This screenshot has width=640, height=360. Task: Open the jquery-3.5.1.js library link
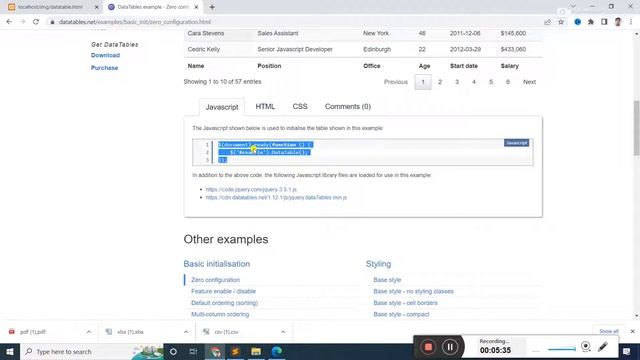(x=251, y=189)
